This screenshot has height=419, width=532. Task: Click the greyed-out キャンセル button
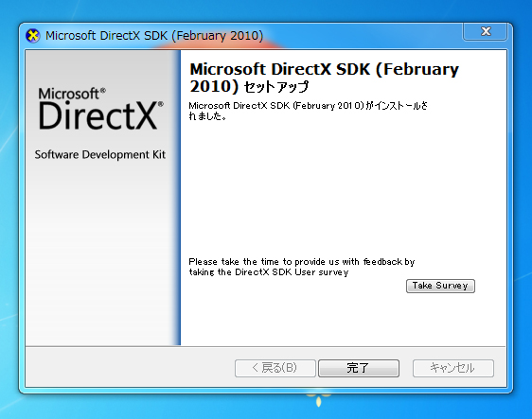pos(452,368)
